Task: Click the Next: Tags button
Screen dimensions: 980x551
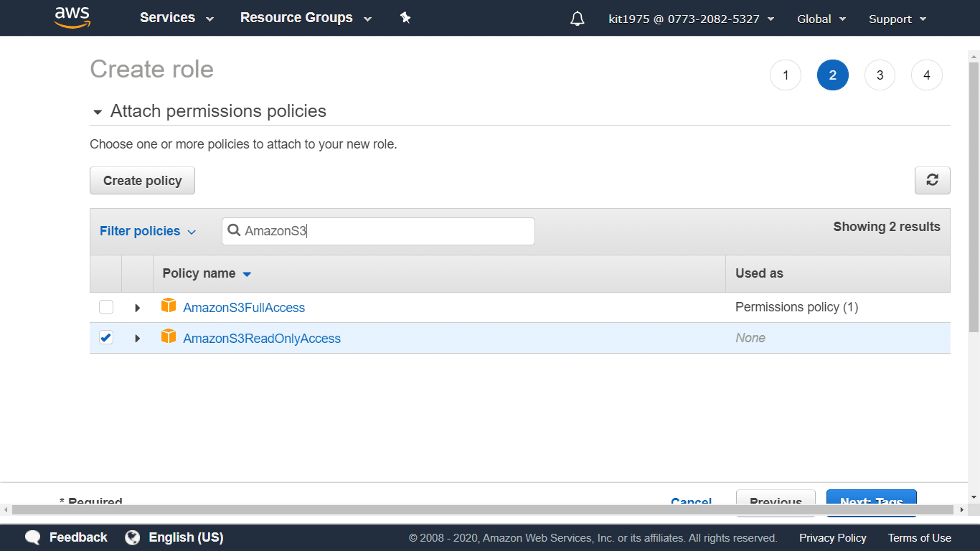Action: coord(871,500)
